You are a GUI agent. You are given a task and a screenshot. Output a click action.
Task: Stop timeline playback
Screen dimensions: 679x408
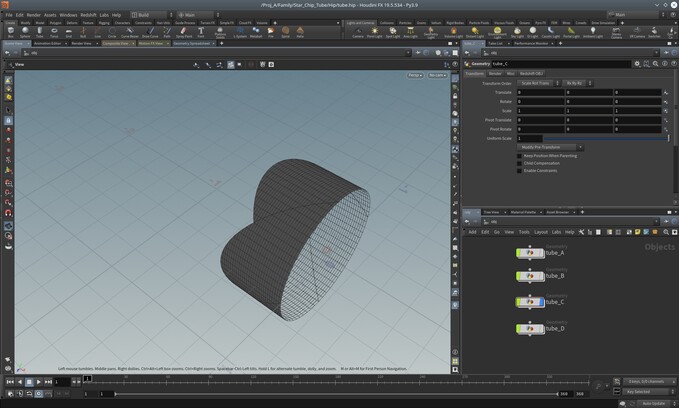click(x=29, y=382)
